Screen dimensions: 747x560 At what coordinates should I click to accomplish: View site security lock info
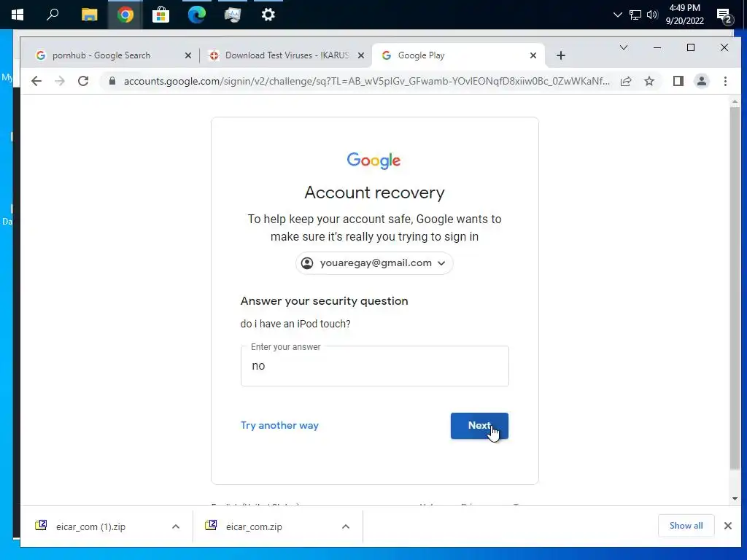[x=112, y=81]
